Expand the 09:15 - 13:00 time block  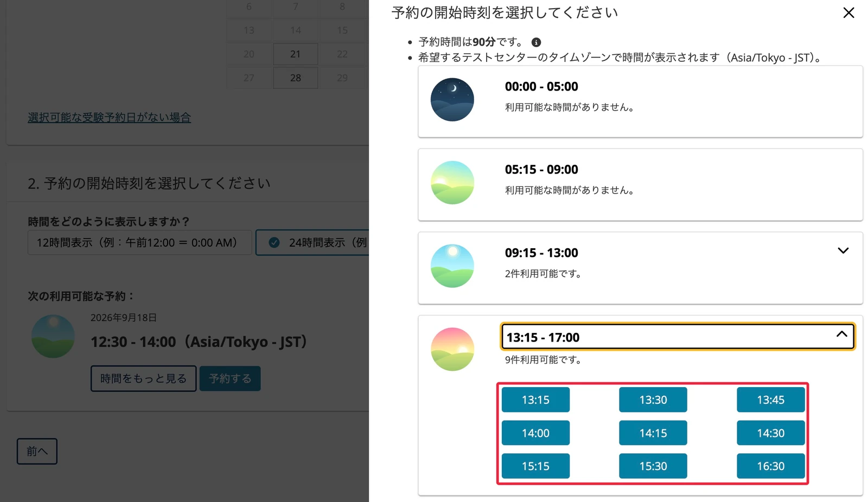pos(843,250)
